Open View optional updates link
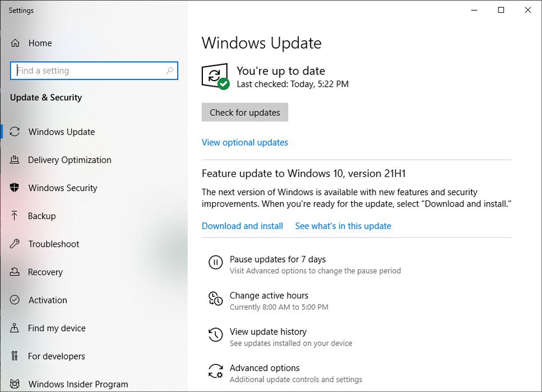This screenshot has height=392, width=542. pyautogui.click(x=245, y=142)
